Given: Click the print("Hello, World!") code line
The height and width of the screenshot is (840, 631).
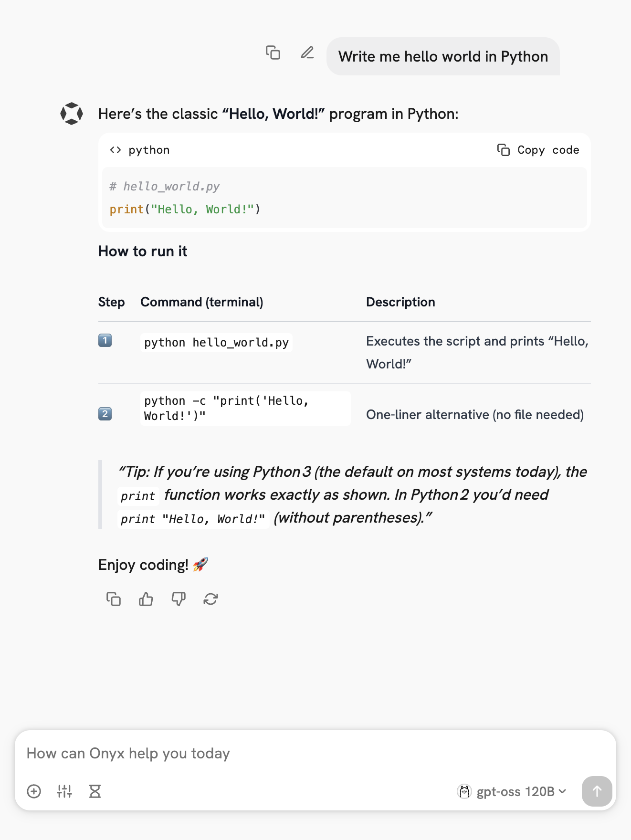Looking at the screenshot, I should 185,209.
